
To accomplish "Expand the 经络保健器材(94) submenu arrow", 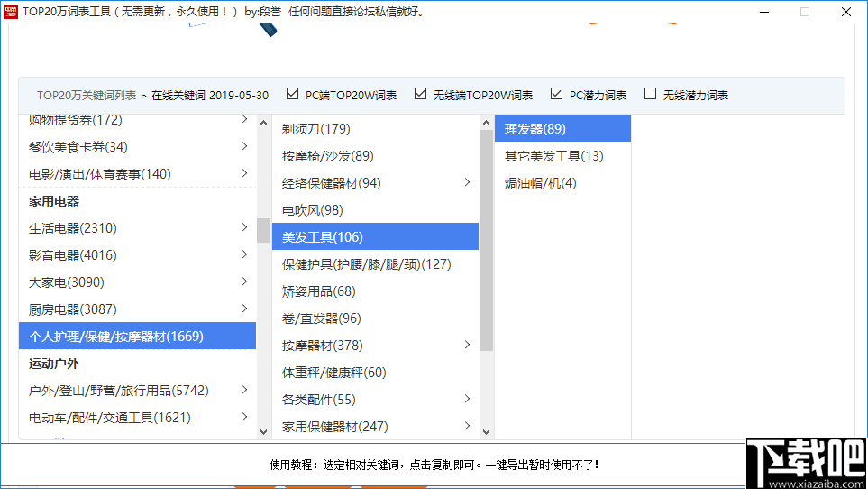I will [x=467, y=183].
